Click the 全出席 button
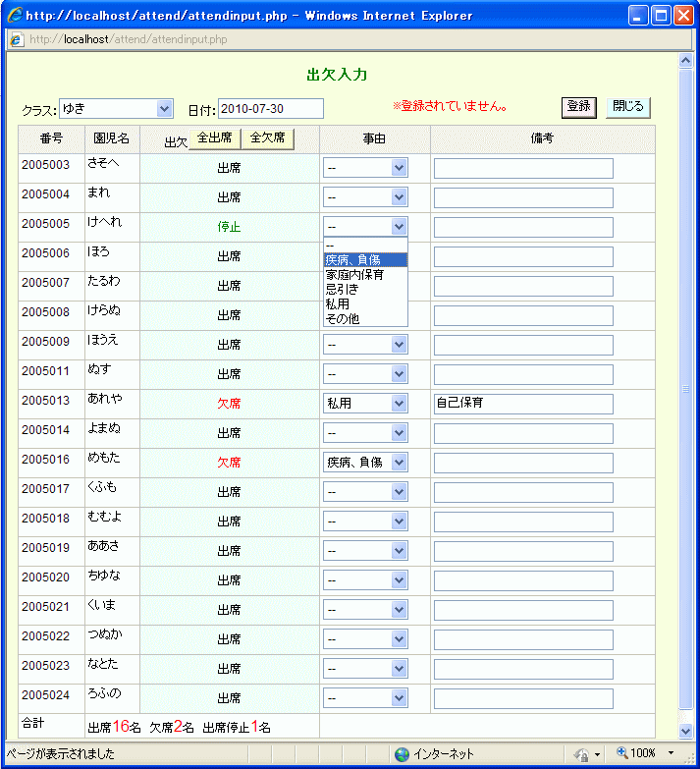The width and height of the screenshot is (700, 769). point(214,138)
